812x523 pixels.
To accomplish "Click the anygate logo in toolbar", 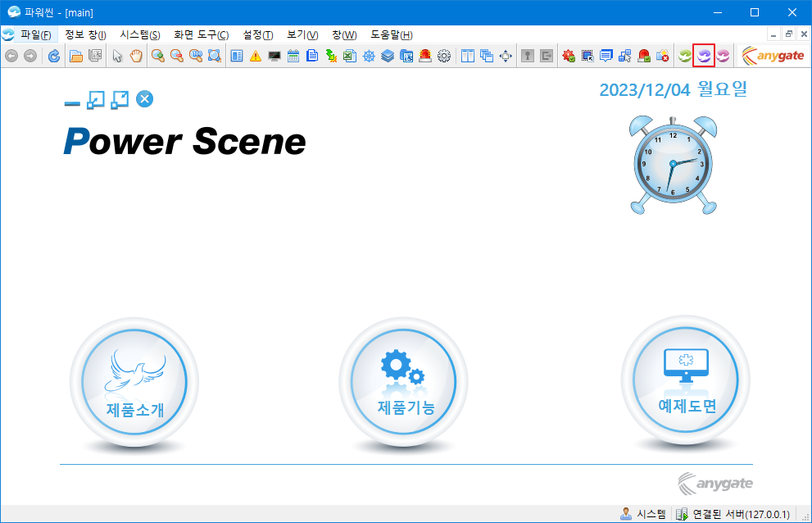I will click(x=773, y=56).
